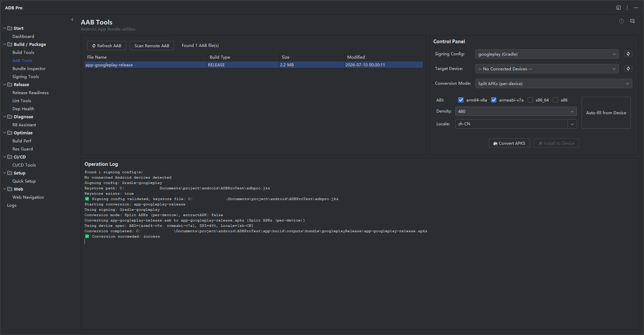Click the refresh icon beside Signing Config

pyautogui.click(x=628, y=54)
